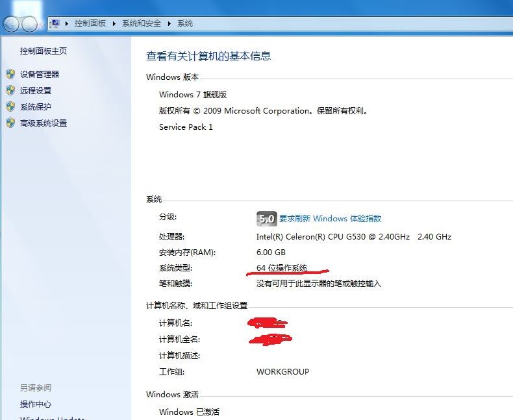The height and width of the screenshot is (420, 513).
Task: Click the 计算机全名 label
Action: 179,340
